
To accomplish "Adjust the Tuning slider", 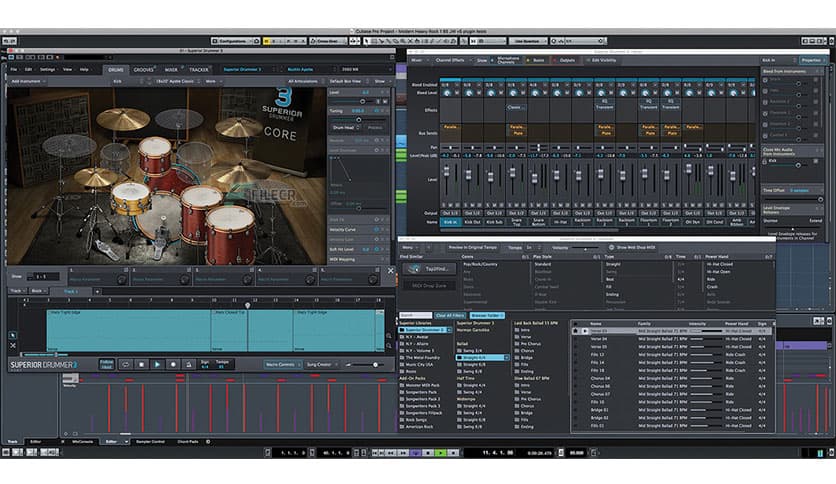I will [358, 120].
